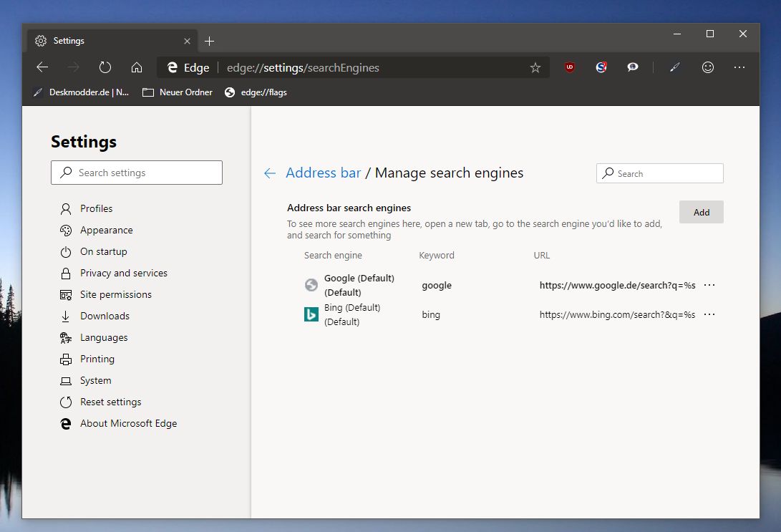Reload the page with the refresh icon
The width and height of the screenshot is (781, 532).
point(105,67)
